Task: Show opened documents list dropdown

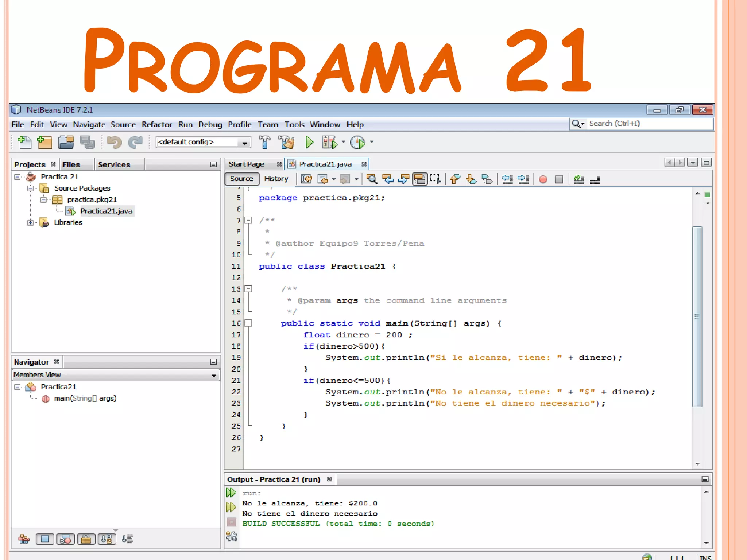Action: click(693, 163)
